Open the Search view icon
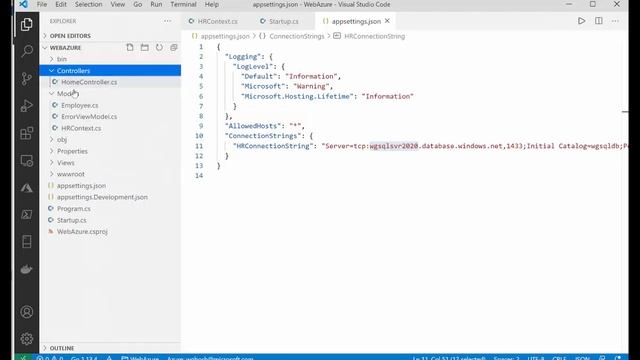640x360 pixels. 27,51
